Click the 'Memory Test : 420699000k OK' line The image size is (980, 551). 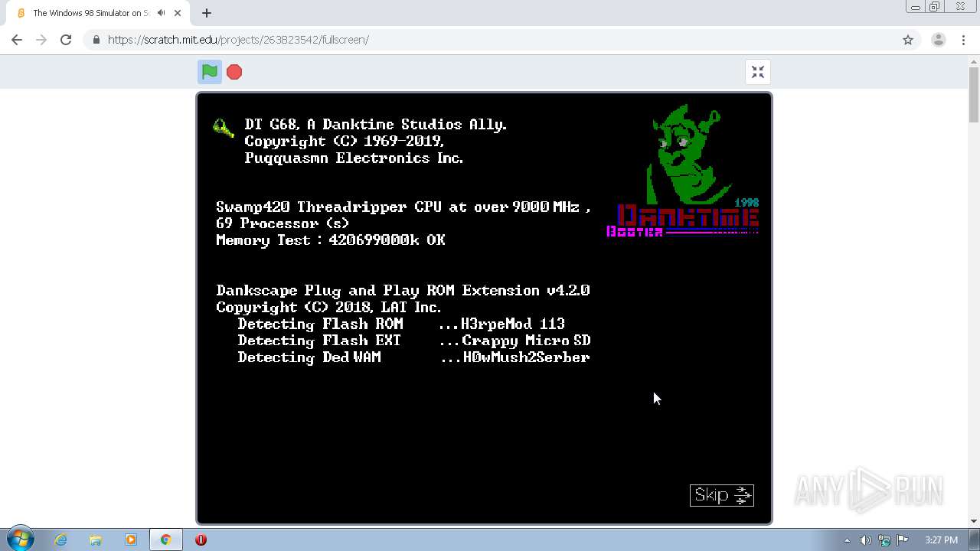[331, 240]
